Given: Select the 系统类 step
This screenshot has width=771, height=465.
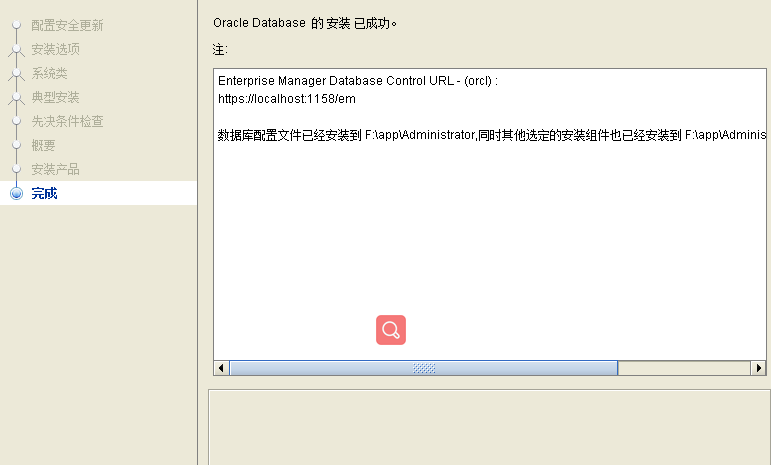Looking at the screenshot, I should 49,73.
